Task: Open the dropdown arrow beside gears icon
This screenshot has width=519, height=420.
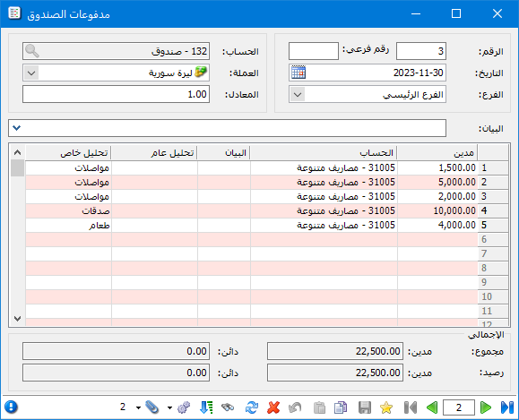Action: coord(169,407)
